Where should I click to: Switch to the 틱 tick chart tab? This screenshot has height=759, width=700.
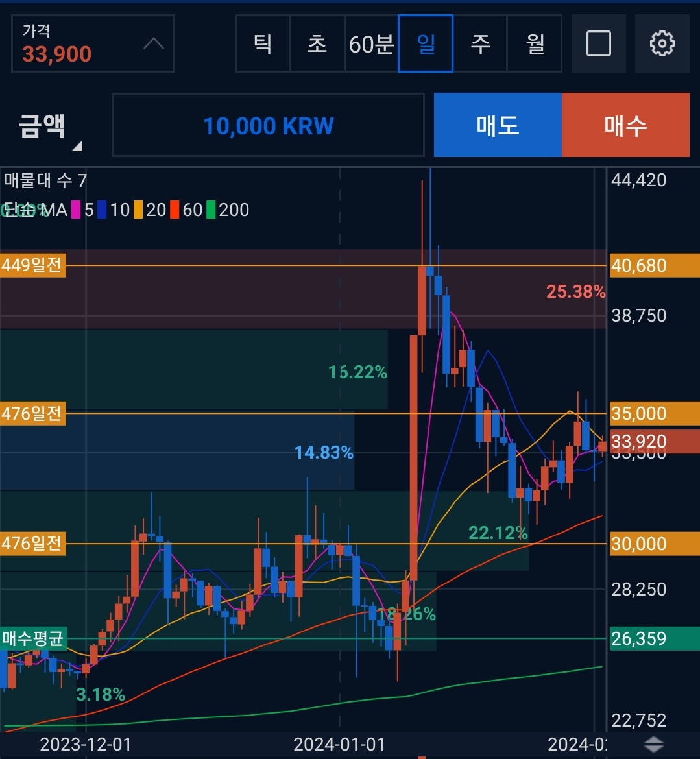coord(263,43)
